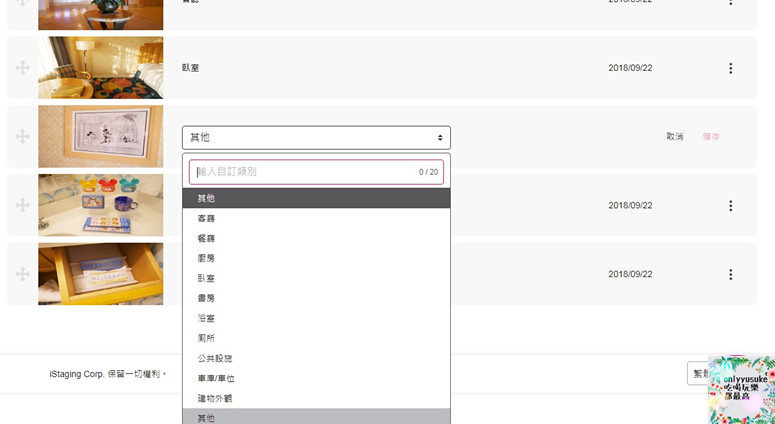Open the three-dot menu beside the yellow drawer thumbnail
This screenshot has width=775, height=424.
pyautogui.click(x=731, y=274)
